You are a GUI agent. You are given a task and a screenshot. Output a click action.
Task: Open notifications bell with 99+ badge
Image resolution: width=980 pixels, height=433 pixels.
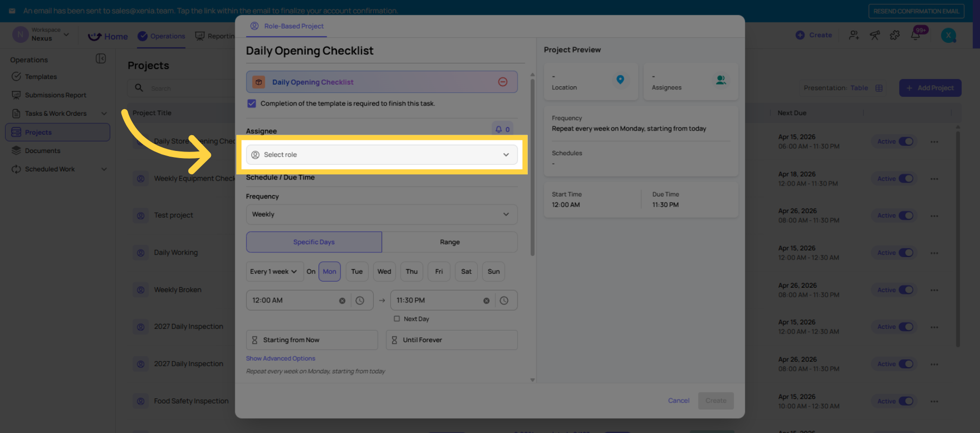tap(916, 35)
